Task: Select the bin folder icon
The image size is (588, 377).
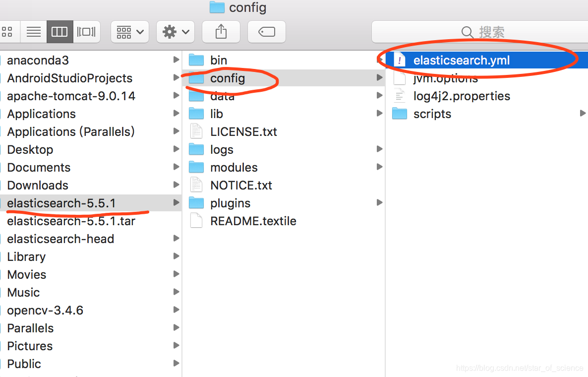Action: (x=196, y=60)
